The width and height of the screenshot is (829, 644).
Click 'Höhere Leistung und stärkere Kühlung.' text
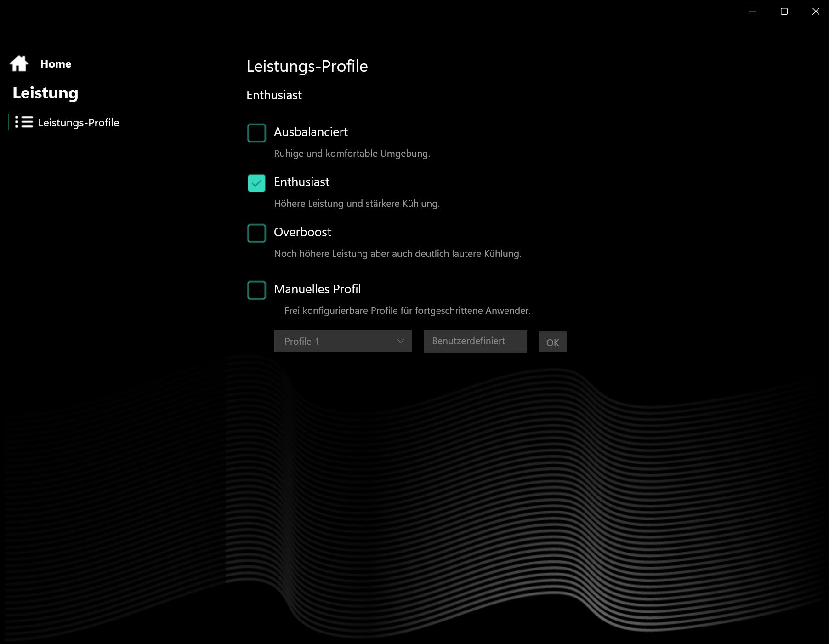(x=357, y=204)
